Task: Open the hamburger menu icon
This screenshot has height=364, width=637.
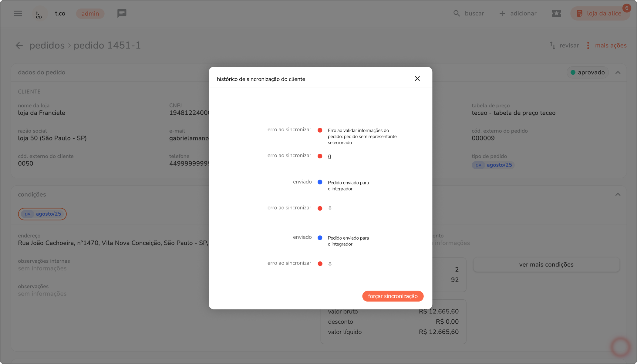Action: pyautogui.click(x=18, y=13)
